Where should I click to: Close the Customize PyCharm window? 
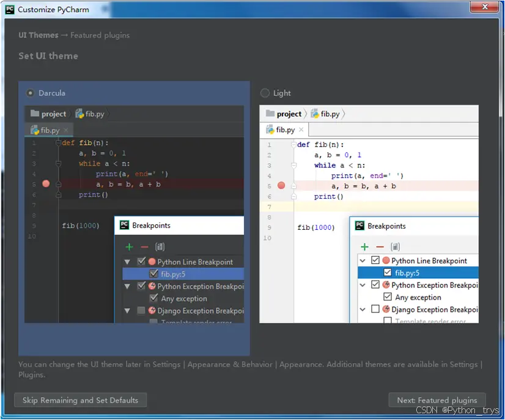click(x=485, y=7)
